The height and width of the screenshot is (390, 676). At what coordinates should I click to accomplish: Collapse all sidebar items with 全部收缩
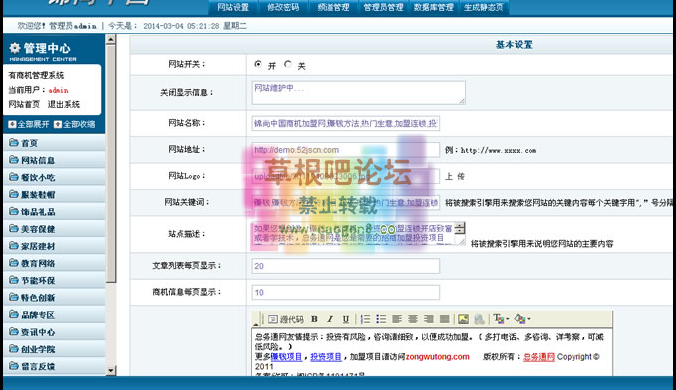pyautogui.click(x=75, y=124)
